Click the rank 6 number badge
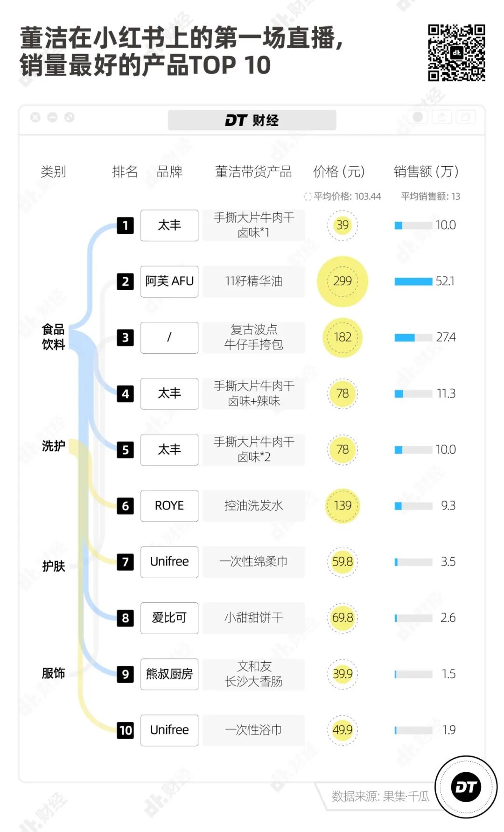The width and height of the screenshot is (504, 832). click(125, 506)
